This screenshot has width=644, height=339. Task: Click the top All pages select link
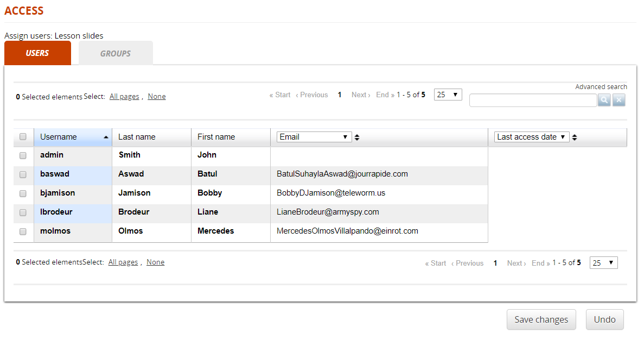click(x=124, y=97)
